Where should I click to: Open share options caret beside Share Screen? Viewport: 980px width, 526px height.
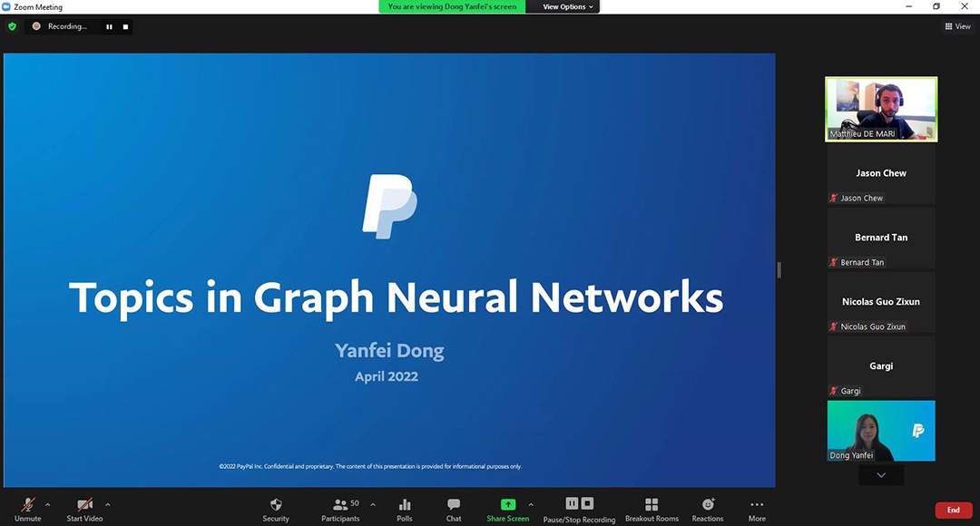click(x=531, y=505)
